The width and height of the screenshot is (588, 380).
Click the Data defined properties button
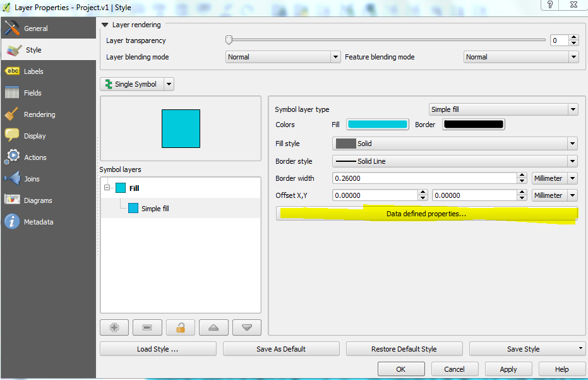[x=427, y=214]
